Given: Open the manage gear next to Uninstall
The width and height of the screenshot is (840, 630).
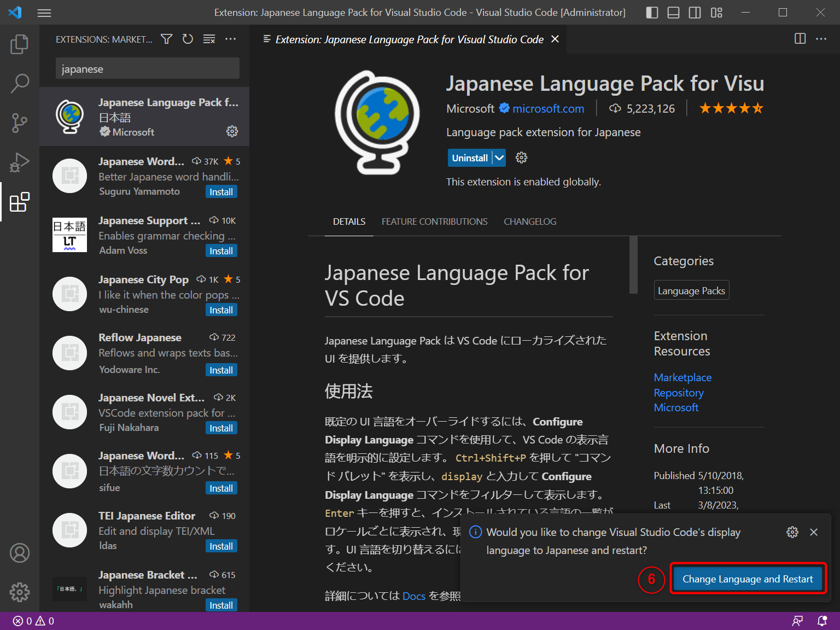Looking at the screenshot, I should point(521,157).
